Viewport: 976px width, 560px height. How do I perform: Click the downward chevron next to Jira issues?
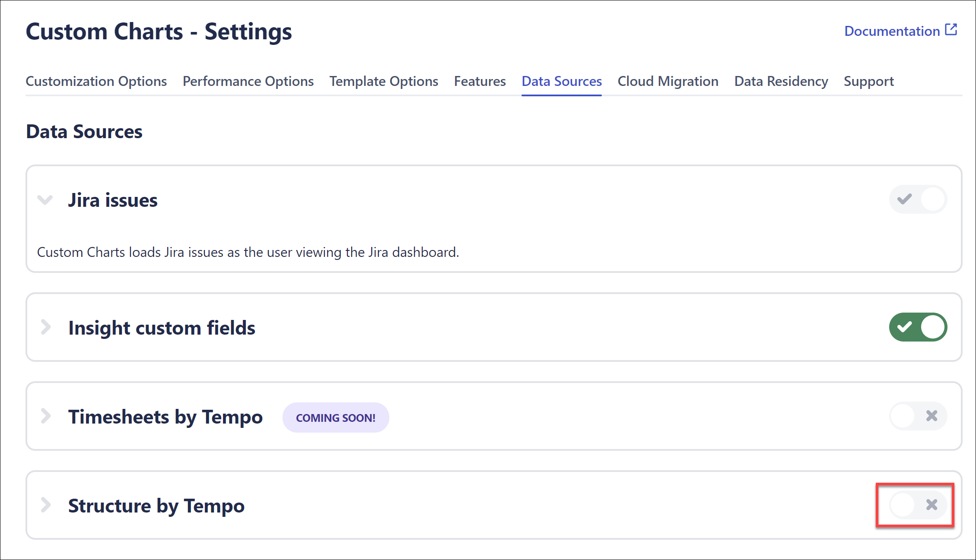click(45, 200)
